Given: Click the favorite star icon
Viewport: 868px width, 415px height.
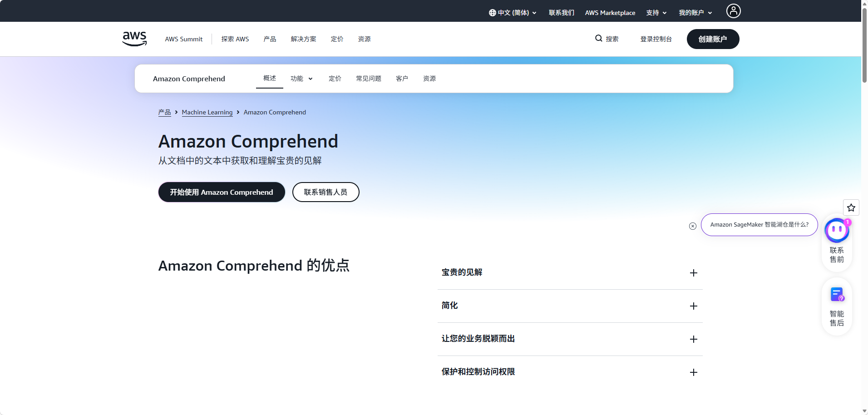Looking at the screenshot, I should [x=851, y=207].
